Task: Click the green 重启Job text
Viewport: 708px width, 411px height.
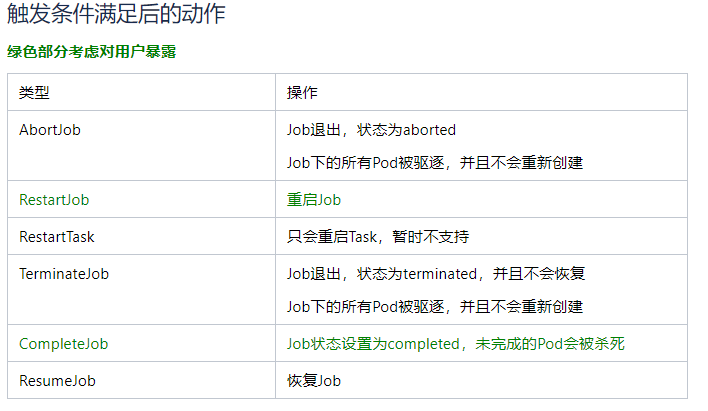Action: point(314,200)
